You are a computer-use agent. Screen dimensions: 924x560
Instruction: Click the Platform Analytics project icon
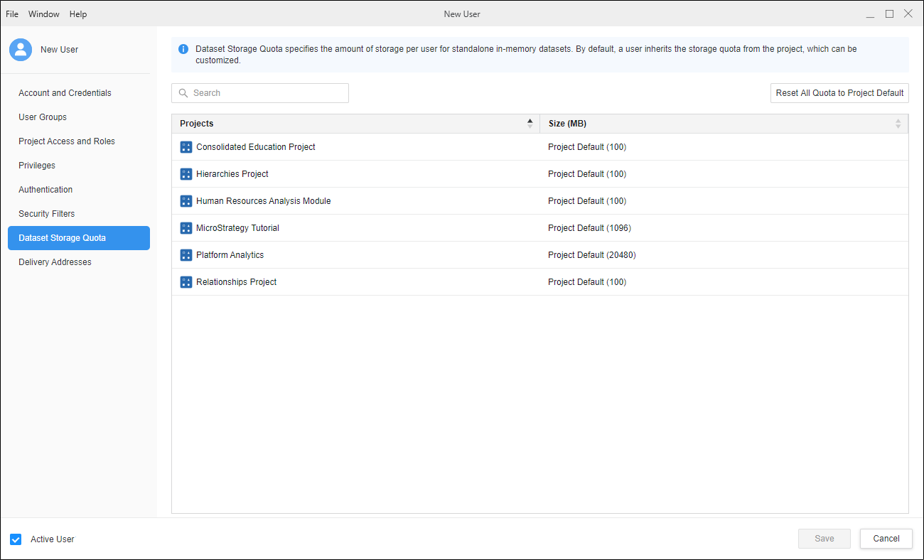(186, 255)
